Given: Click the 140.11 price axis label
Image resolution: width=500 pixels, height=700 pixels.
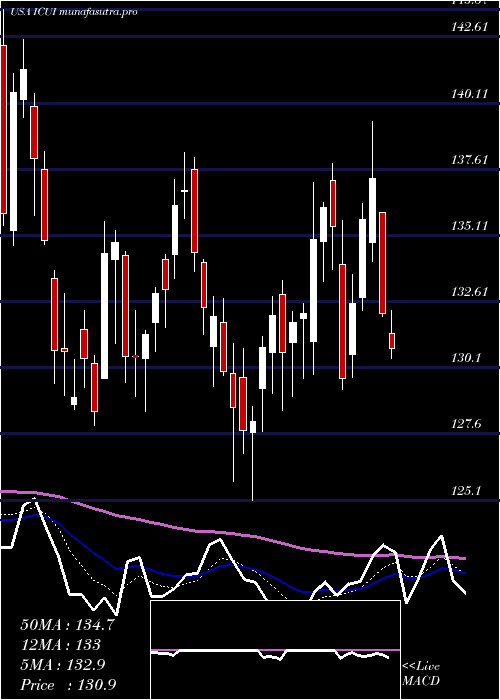Looking at the screenshot, I should point(469,94).
